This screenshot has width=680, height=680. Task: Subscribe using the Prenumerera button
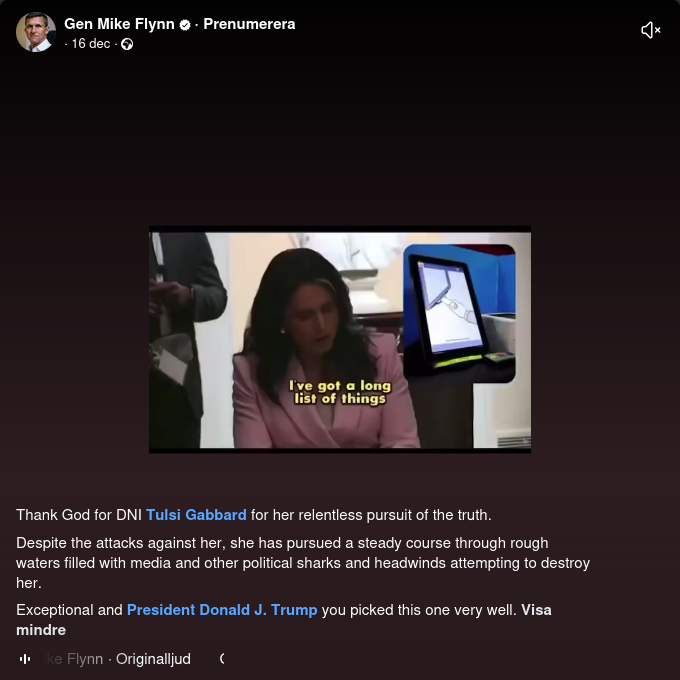249,24
